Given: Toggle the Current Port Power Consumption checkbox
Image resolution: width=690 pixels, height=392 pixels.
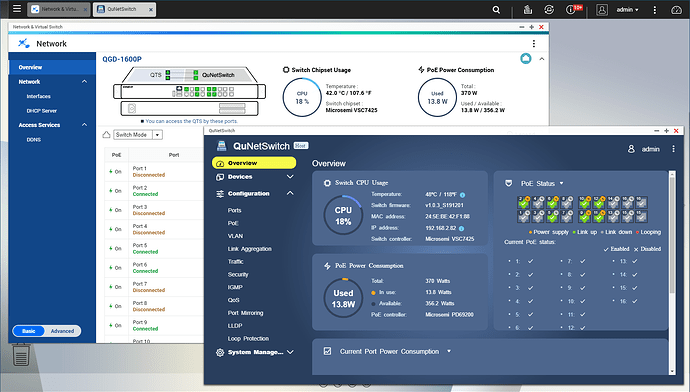Looking at the screenshot, I should 327,351.
